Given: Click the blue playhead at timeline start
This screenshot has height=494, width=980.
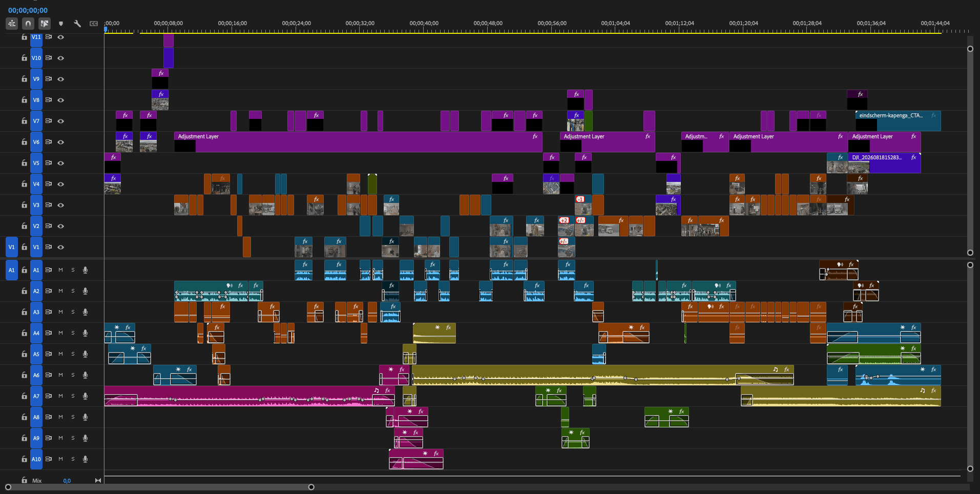Looking at the screenshot, I should pyautogui.click(x=106, y=29).
